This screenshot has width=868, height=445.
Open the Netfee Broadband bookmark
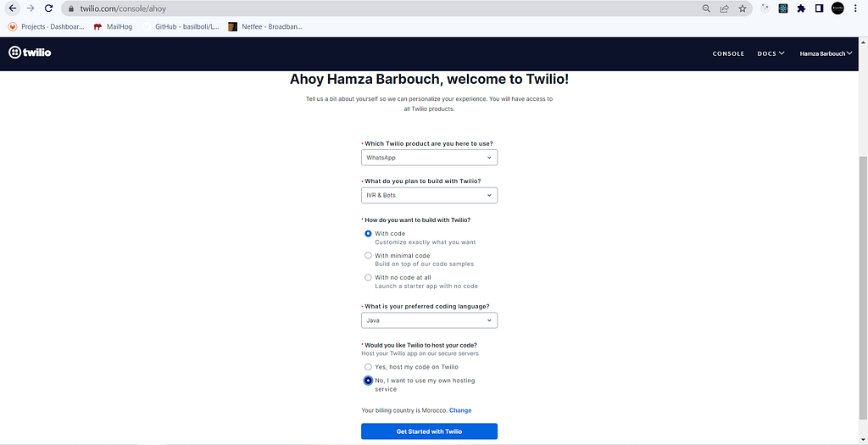tap(265, 26)
